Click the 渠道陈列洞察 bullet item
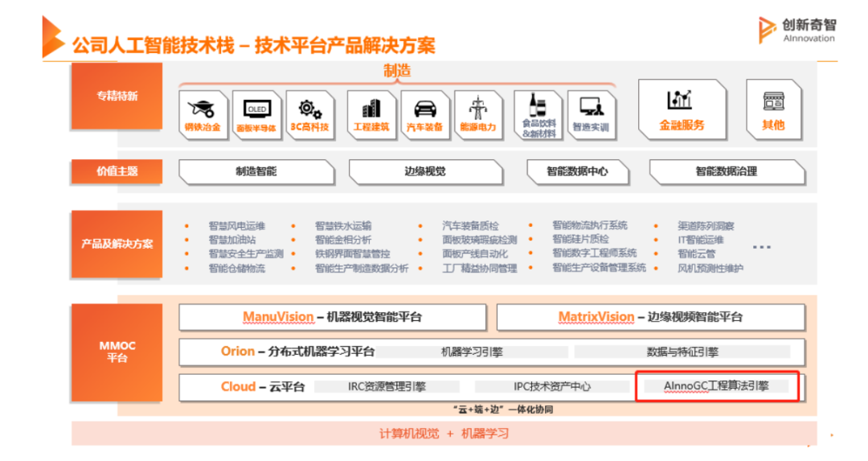 [x=706, y=225]
